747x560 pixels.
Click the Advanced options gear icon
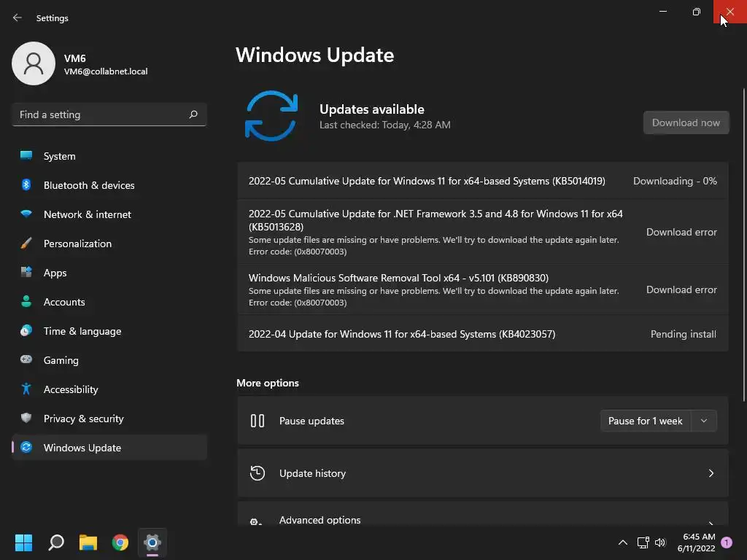[256, 521]
